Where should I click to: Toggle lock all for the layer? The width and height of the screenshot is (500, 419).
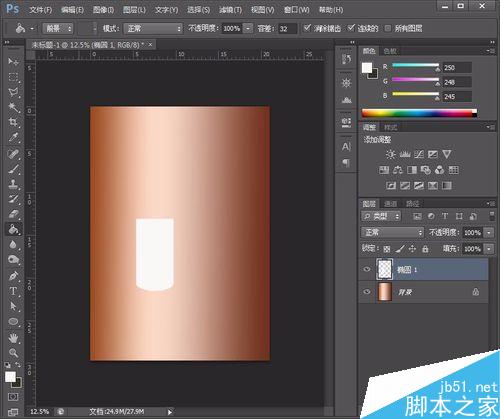click(425, 249)
